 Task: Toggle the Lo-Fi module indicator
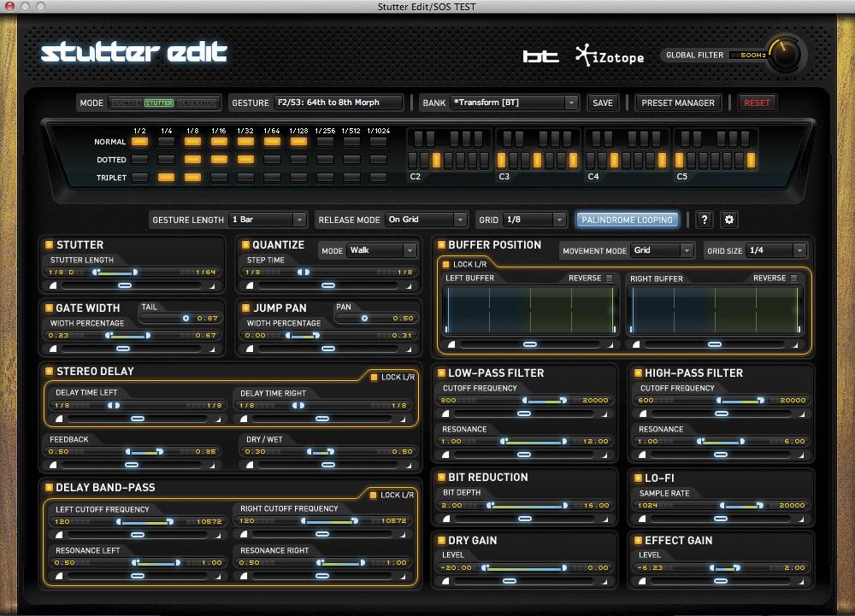click(x=638, y=478)
